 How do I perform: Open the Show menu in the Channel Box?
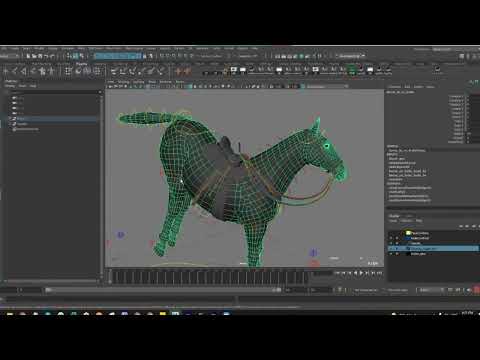click(430, 87)
